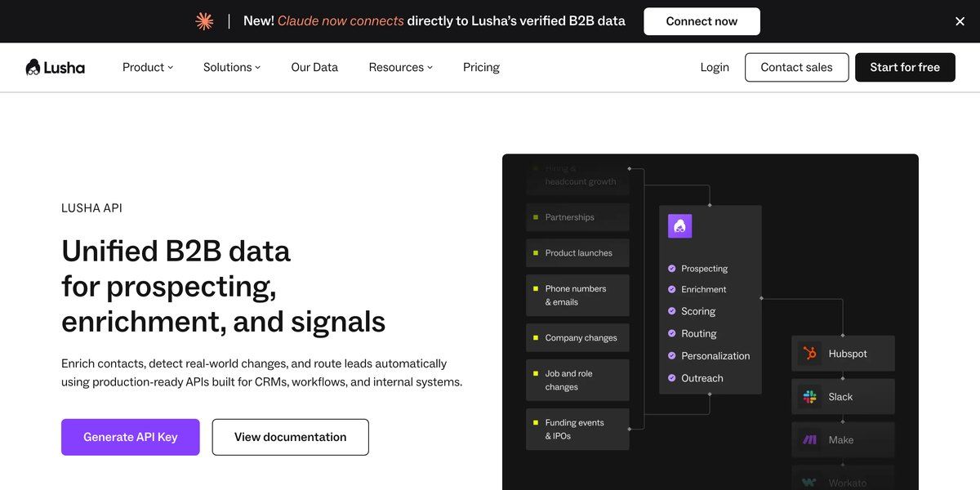This screenshot has height=490, width=980.
Task: Click the Start for free button
Action: point(905,67)
